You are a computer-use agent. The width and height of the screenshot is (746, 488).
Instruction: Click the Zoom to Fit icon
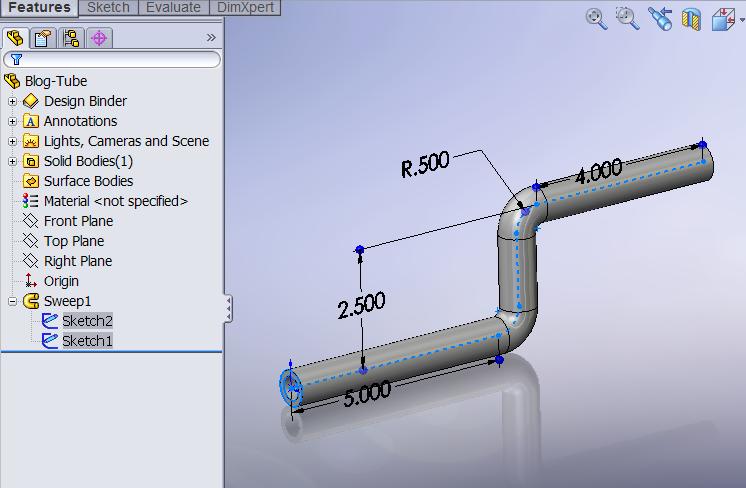596,19
